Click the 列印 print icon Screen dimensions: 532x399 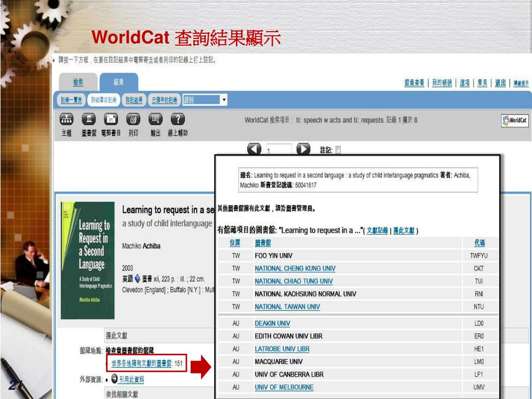tap(134, 119)
